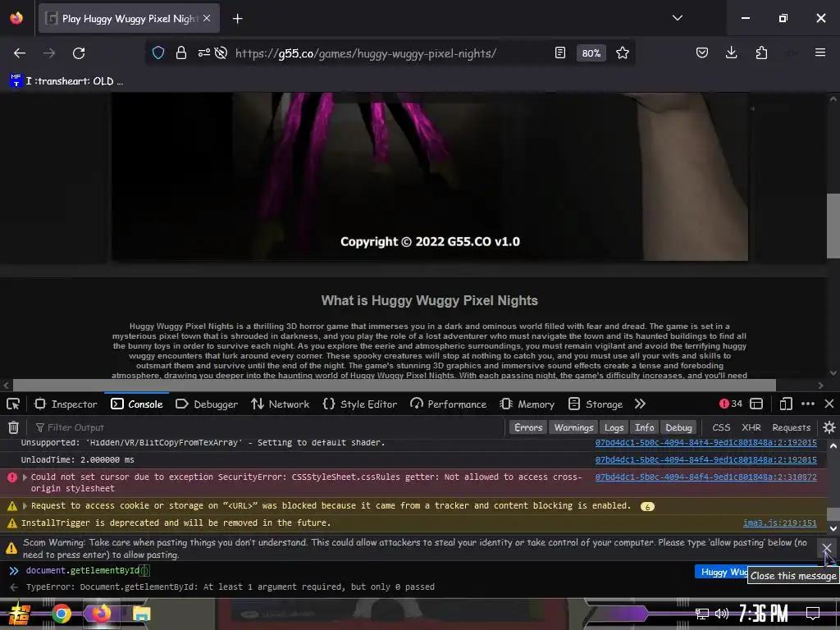Viewport: 840px width, 630px height.
Task: Toggle the Logs filter
Action: [x=614, y=427]
